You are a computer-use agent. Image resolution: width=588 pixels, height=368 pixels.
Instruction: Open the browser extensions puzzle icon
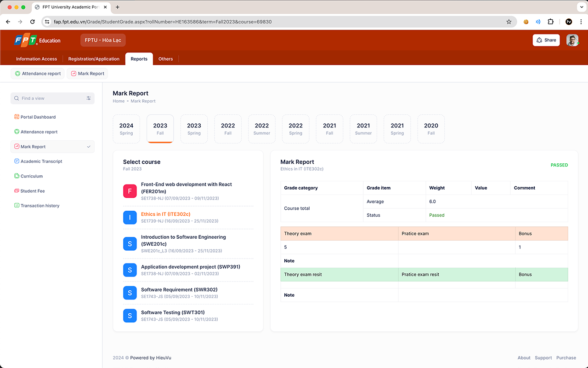click(551, 22)
